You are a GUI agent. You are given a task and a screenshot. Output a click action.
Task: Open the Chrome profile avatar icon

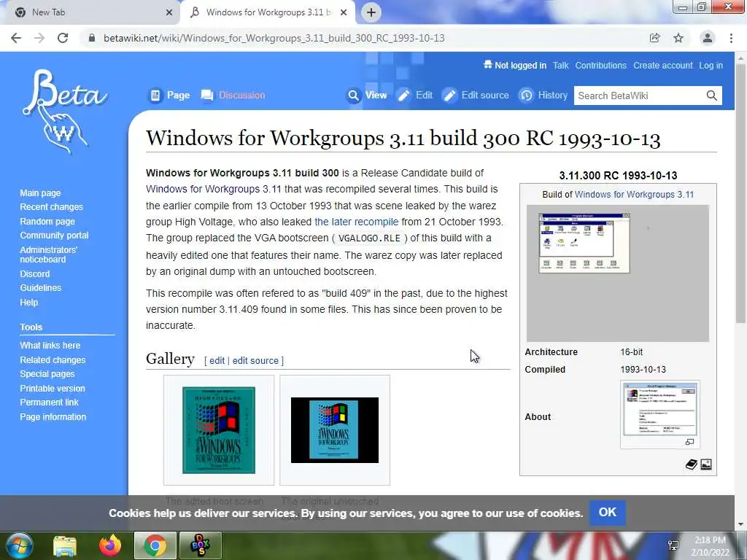(708, 38)
